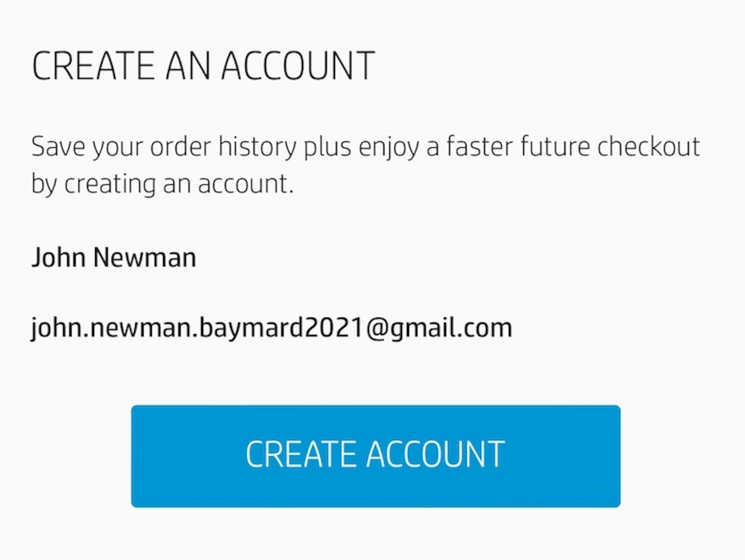Click the 'Save your order history' description line

(x=366, y=147)
